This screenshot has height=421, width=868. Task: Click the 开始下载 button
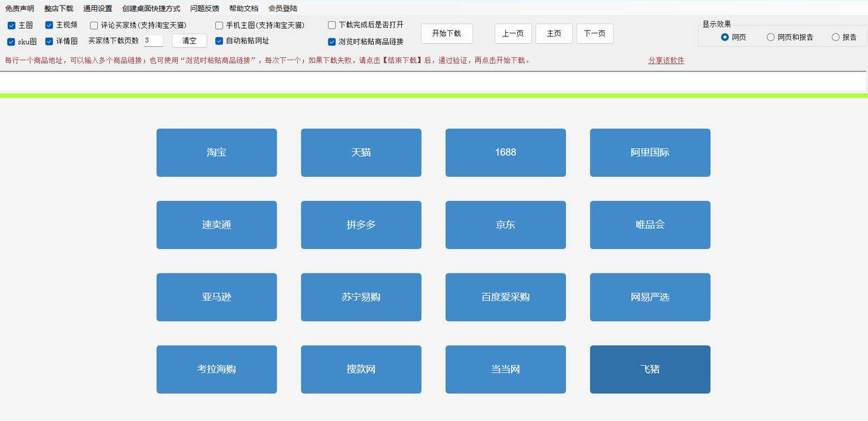447,34
